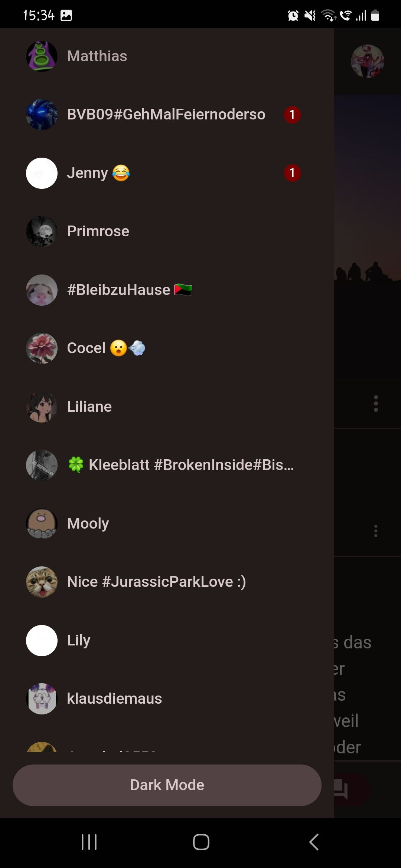Tap the Android recent apps button
Image resolution: width=401 pixels, height=868 pixels.
coord(89,842)
